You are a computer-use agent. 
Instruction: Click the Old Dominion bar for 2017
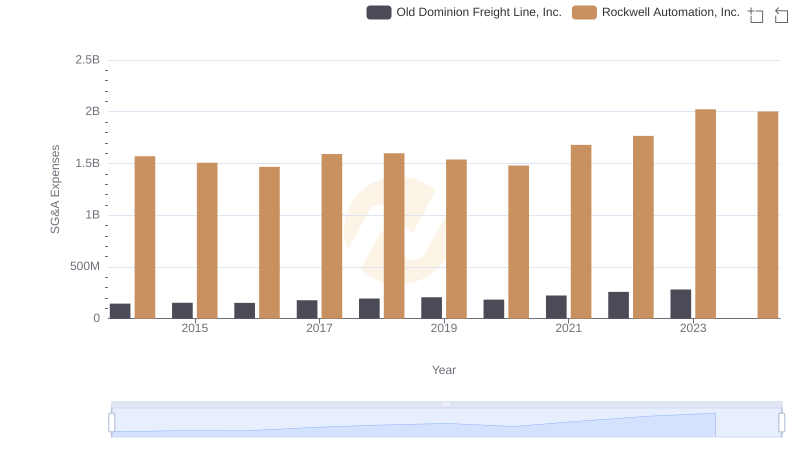[x=307, y=310]
